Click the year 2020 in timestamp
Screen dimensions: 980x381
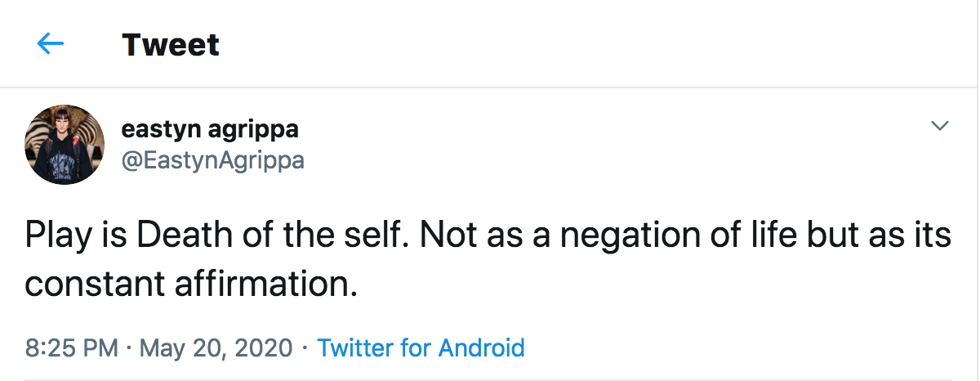[x=262, y=347]
